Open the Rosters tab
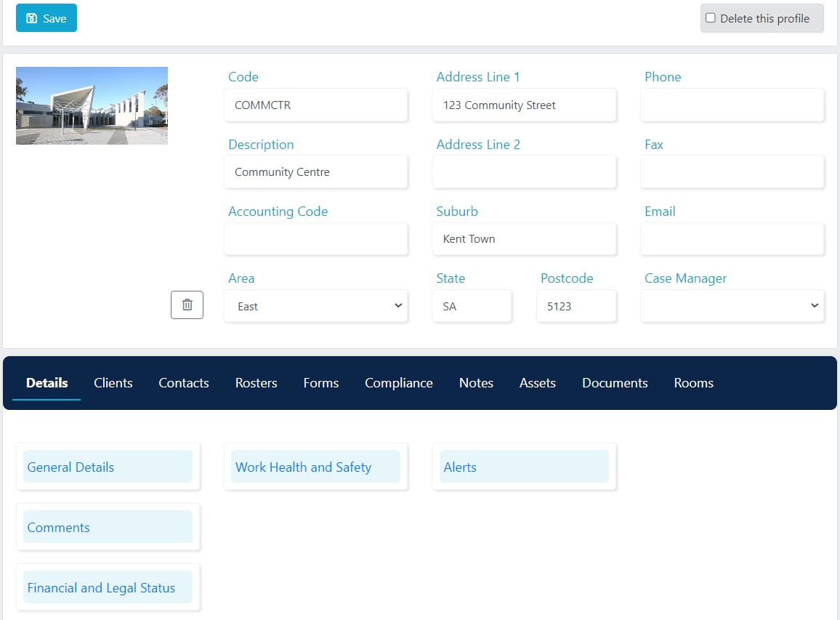 pos(256,383)
